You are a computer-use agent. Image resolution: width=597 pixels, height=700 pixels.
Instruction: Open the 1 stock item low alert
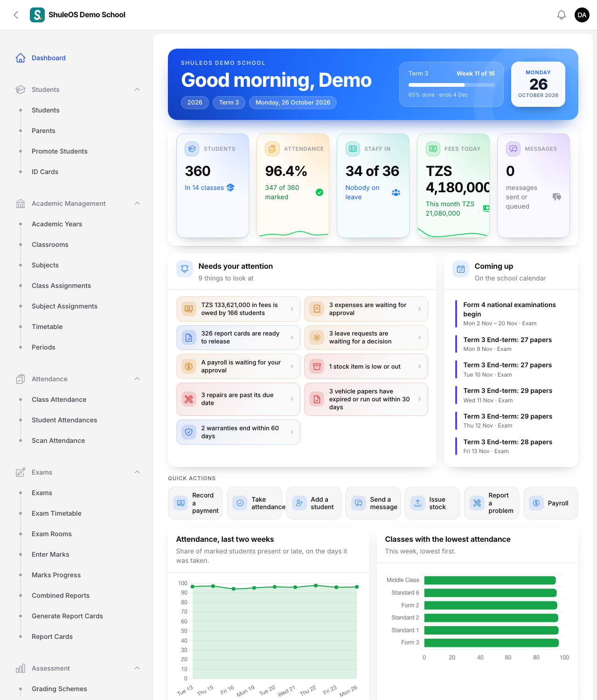(366, 366)
